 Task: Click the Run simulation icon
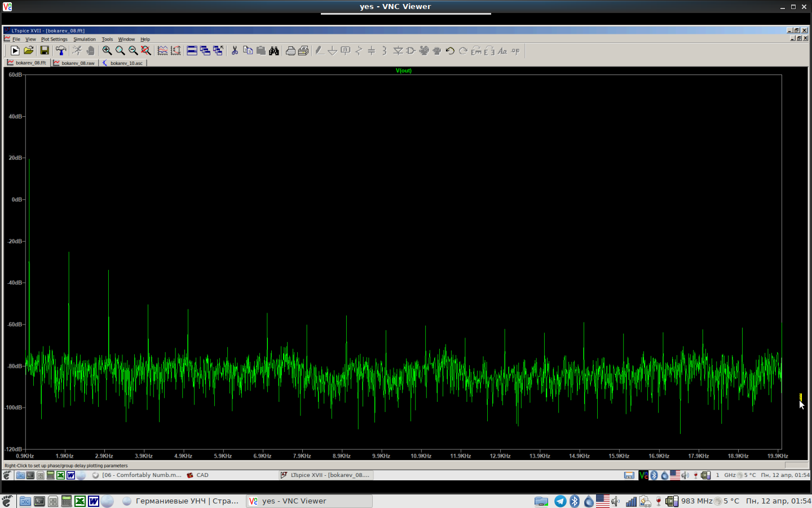click(15, 51)
